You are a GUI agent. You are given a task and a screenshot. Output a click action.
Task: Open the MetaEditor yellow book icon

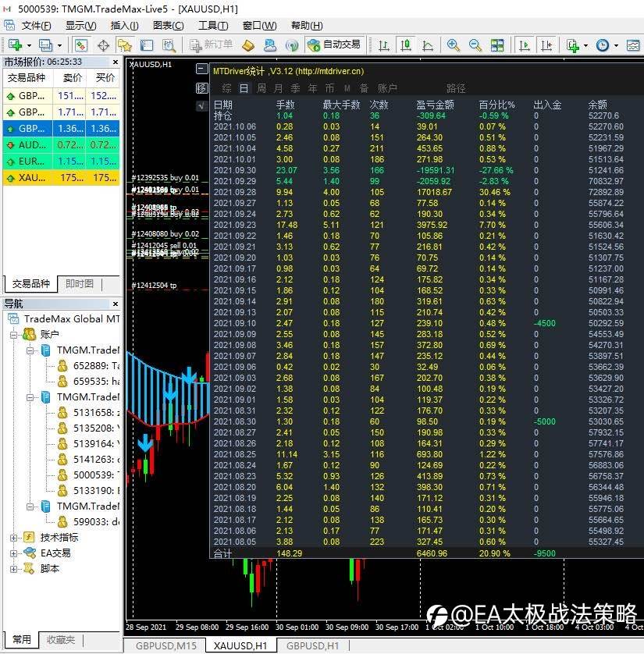pos(249,45)
